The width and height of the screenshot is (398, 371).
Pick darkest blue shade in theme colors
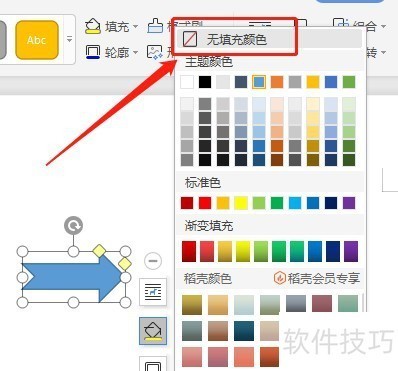[x=259, y=159]
